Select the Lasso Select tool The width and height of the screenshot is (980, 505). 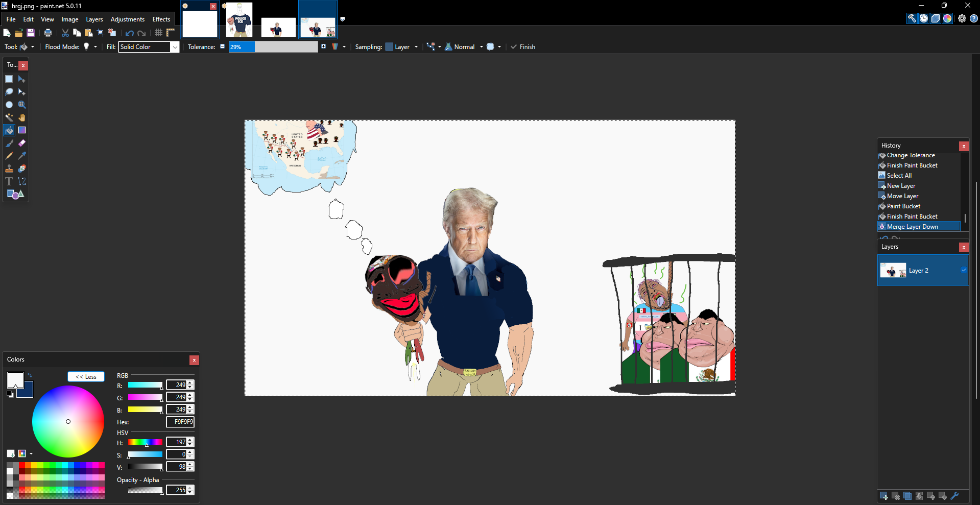point(9,92)
